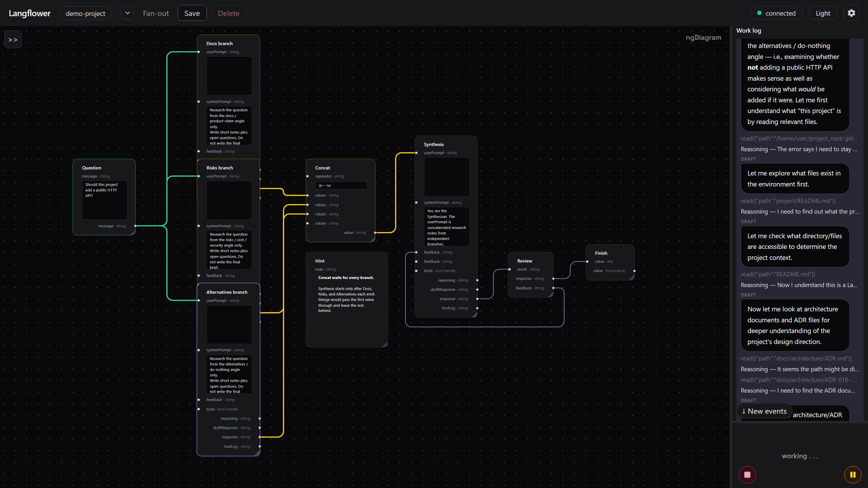
Task: Click the Hint node note text
Action: [347, 294]
